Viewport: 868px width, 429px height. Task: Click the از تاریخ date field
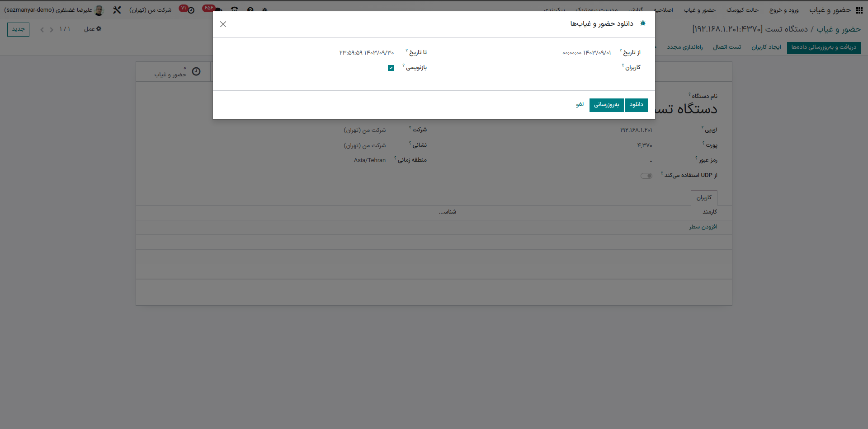[586, 53]
